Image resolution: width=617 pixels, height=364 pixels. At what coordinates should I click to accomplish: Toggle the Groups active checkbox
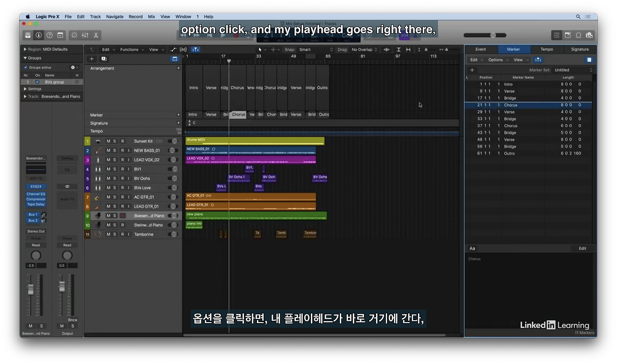(x=26, y=67)
